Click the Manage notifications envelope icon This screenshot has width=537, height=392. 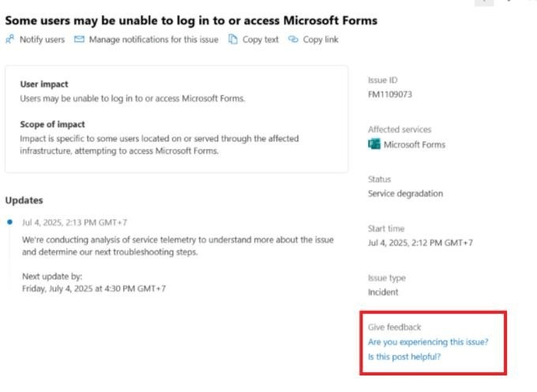(x=79, y=39)
